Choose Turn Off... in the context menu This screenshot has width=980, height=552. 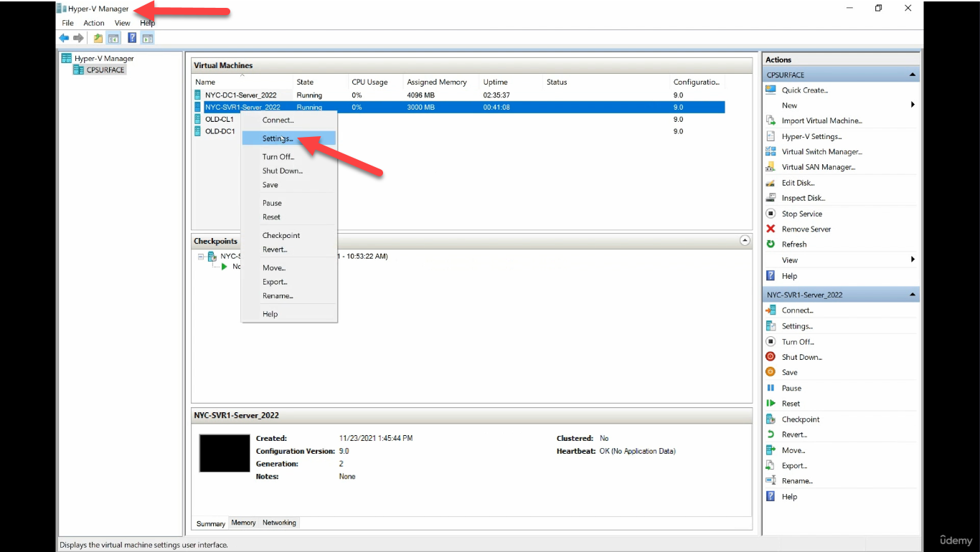pos(288,157)
